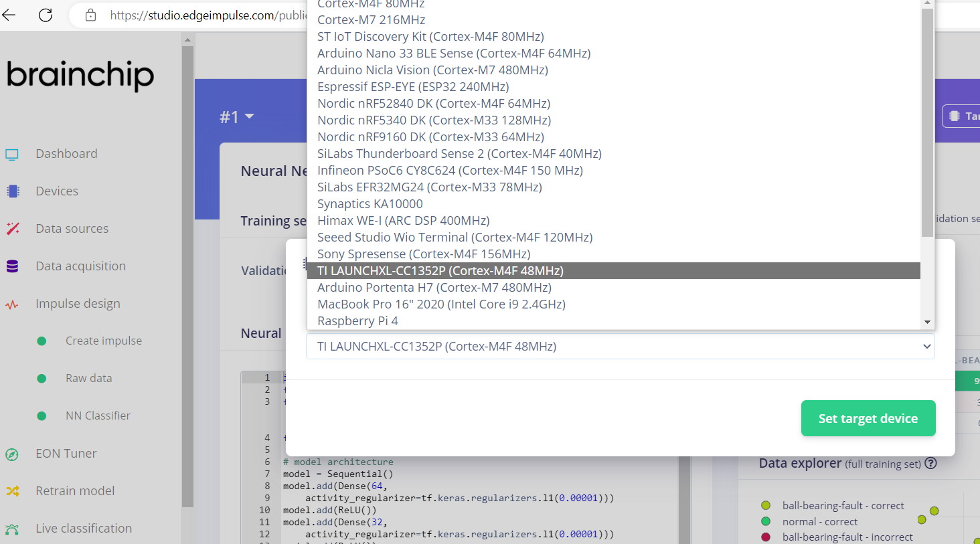Select Arduino Nicla Vision option
The width and height of the screenshot is (980, 544).
(614, 70)
